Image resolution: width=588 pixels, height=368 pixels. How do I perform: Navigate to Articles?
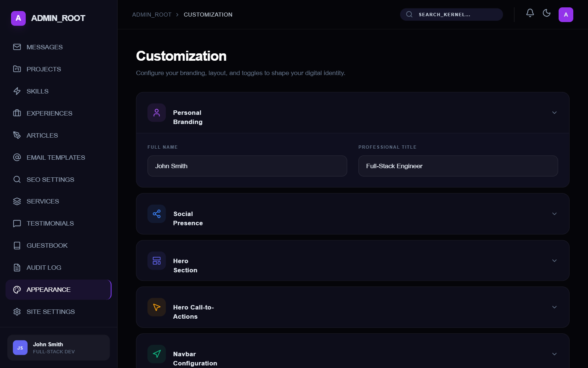click(x=58, y=135)
